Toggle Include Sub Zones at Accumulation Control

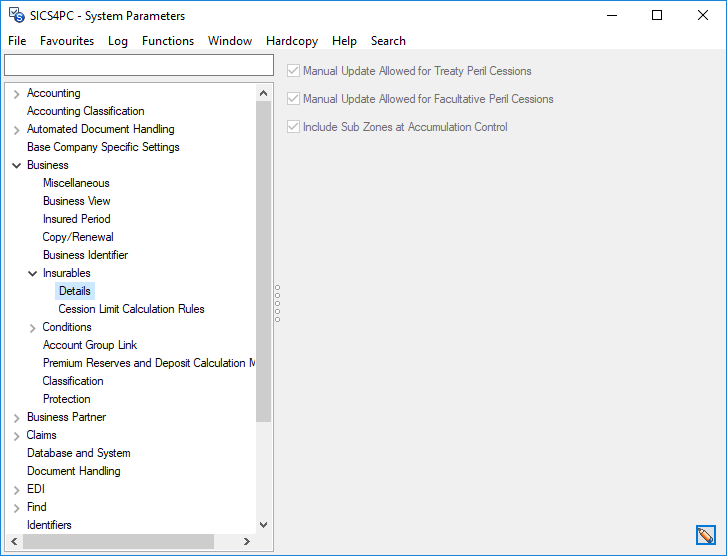(x=293, y=127)
